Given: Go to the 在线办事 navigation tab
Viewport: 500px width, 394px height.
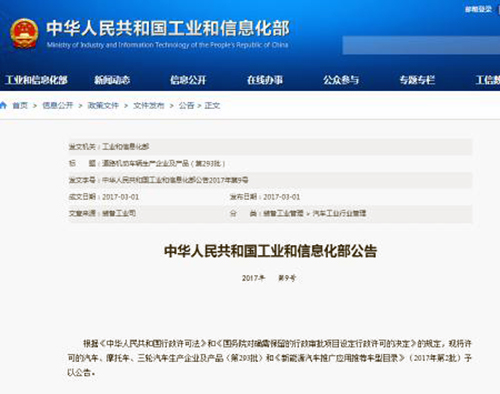Looking at the screenshot, I should tap(265, 80).
